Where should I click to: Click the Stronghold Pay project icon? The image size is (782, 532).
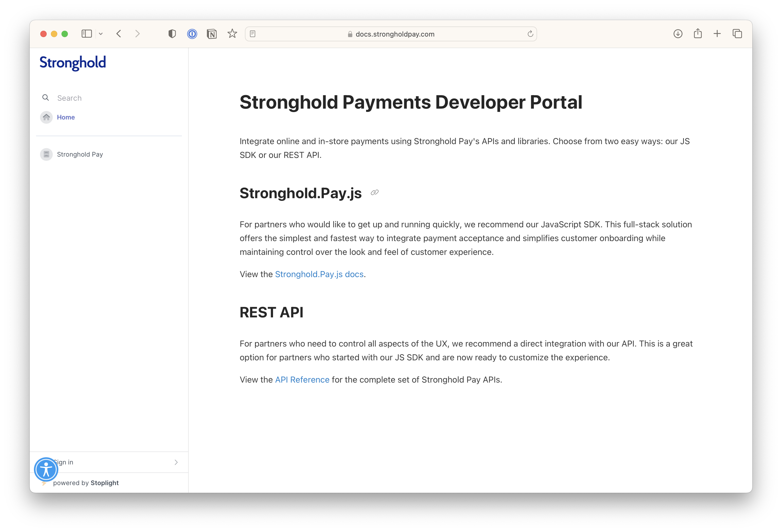(46, 154)
